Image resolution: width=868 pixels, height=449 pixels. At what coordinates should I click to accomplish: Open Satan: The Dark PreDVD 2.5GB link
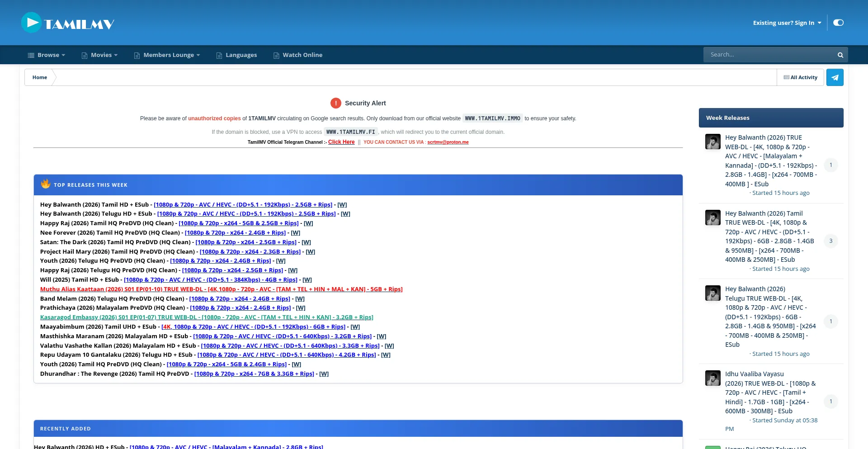246,242
